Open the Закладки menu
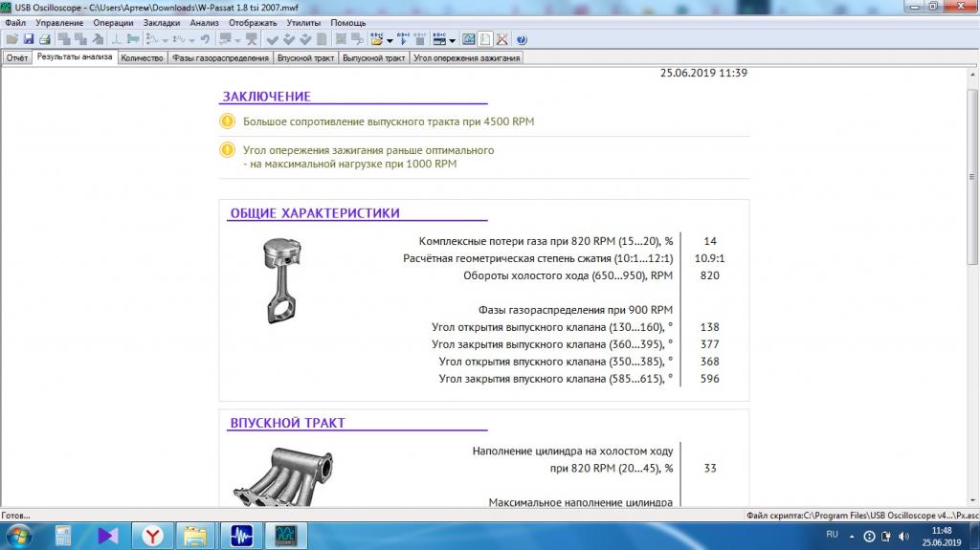This screenshot has width=980, height=550. (x=161, y=23)
